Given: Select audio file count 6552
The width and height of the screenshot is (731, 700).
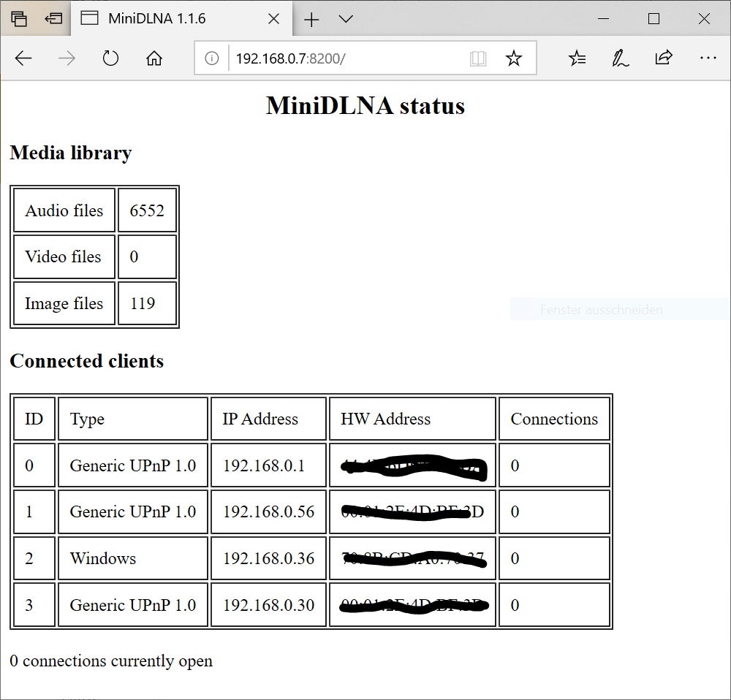Looking at the screenshot, I should (x=147, y=210).
